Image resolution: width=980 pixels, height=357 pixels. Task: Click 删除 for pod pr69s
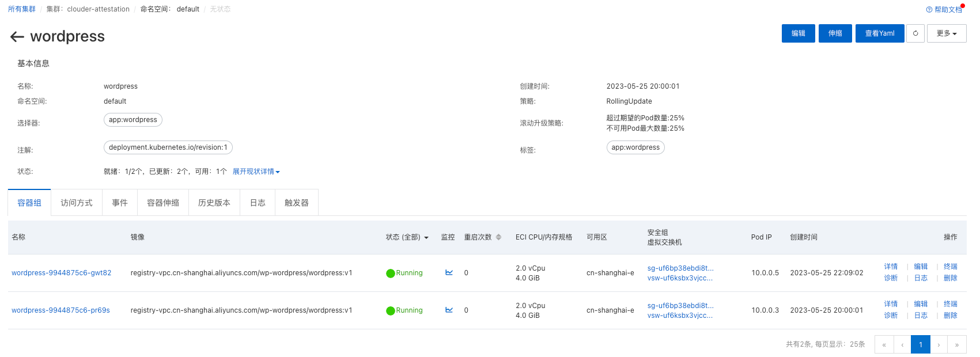pos(951,316)
